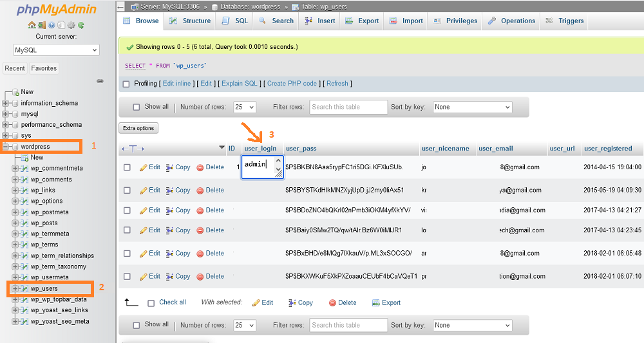644x343 pixels.
Task: Open the Current server MySQL dropdown
Action: coord(56,50)
